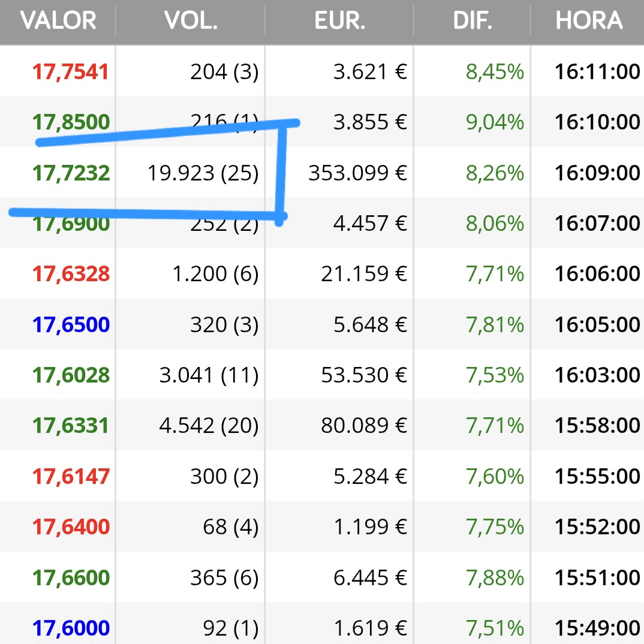
Task: Select the 3.041 (11) volume cell
Action: point(209,375)
